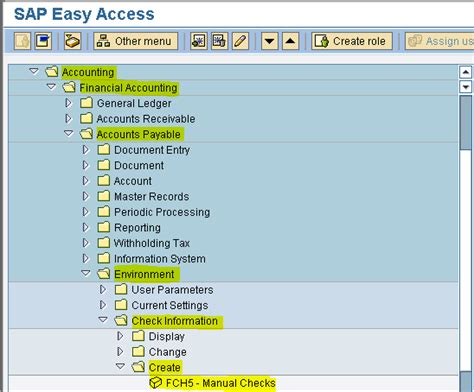
Task: Select the Periodic Processing label
Action: point(162,212)
